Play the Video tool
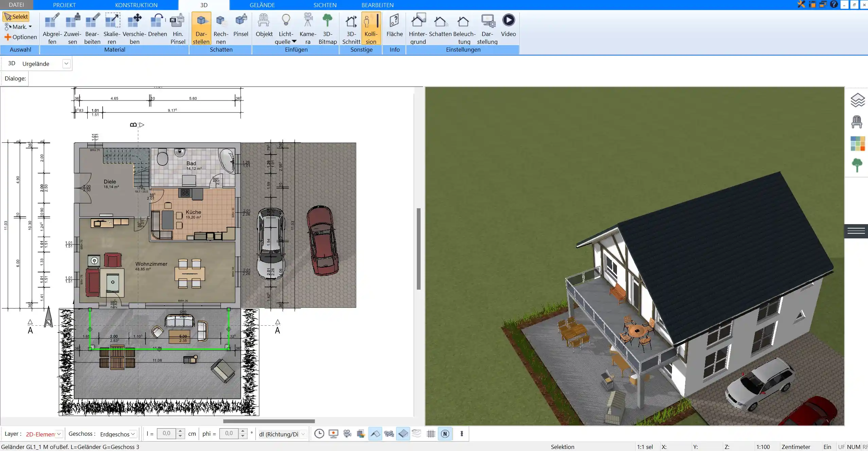868x451 pixels. pos(508,25)
